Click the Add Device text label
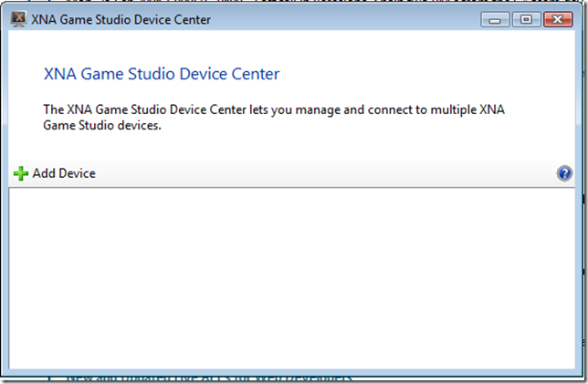Viewport: 588px width, 384px height. point(64,173)
